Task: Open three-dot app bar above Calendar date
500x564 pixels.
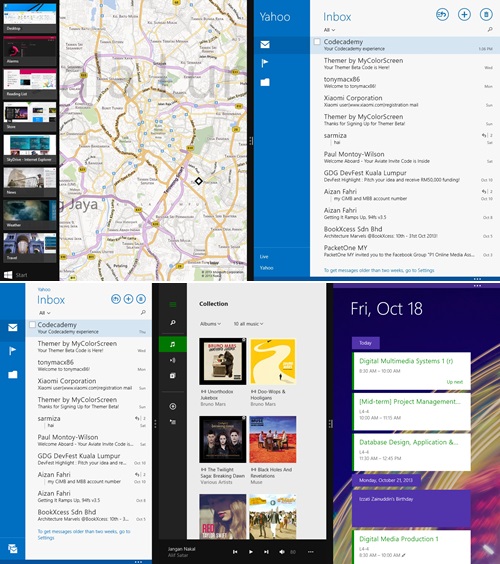Action: (x=477, y=286)
